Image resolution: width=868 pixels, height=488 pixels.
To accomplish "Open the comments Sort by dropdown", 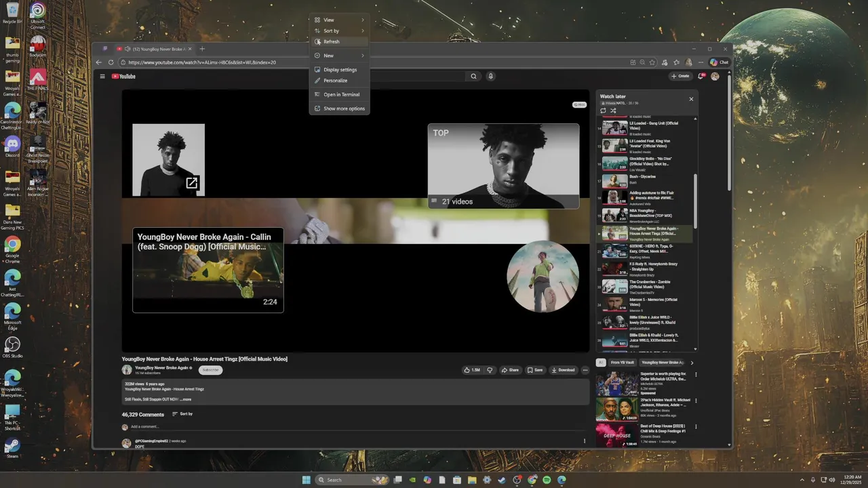I will tap(182, 414).
